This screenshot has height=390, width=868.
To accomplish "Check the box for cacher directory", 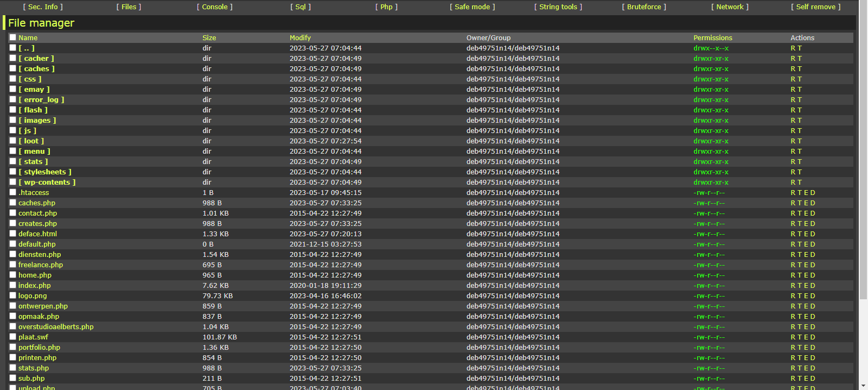I will point(12,58).
